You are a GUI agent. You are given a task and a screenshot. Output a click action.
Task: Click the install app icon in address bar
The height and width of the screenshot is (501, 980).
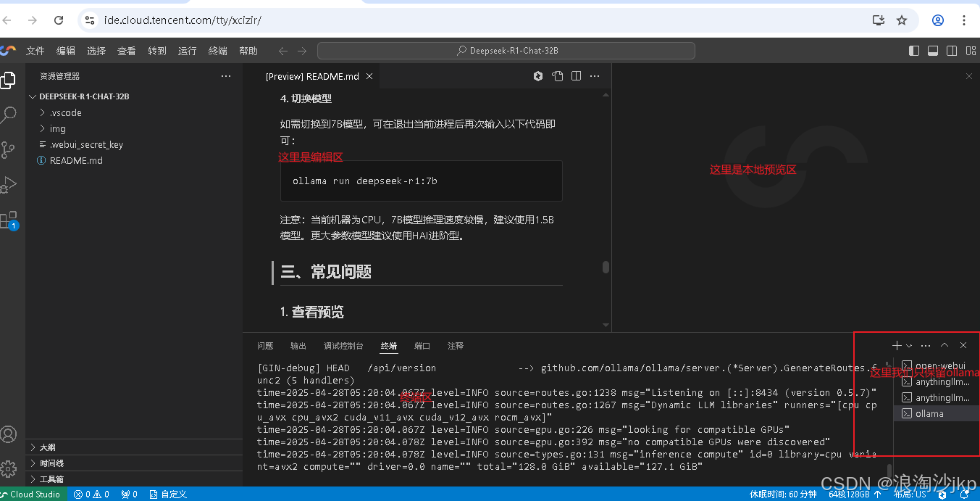tap(879, 20)
